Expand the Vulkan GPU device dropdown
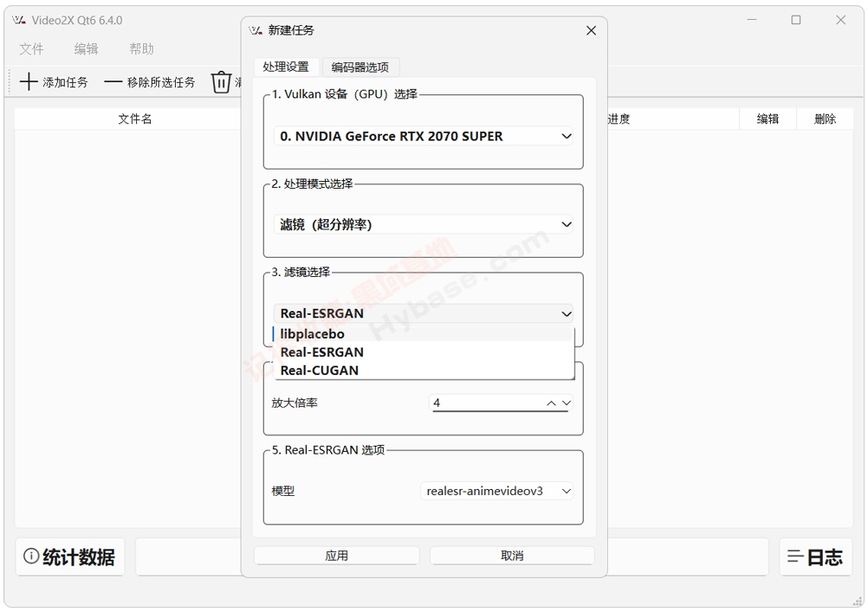 [567, 136]
